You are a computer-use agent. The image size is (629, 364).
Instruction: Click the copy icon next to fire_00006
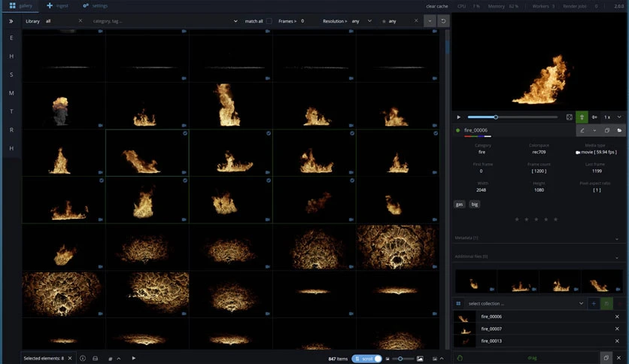coord(607,130)
